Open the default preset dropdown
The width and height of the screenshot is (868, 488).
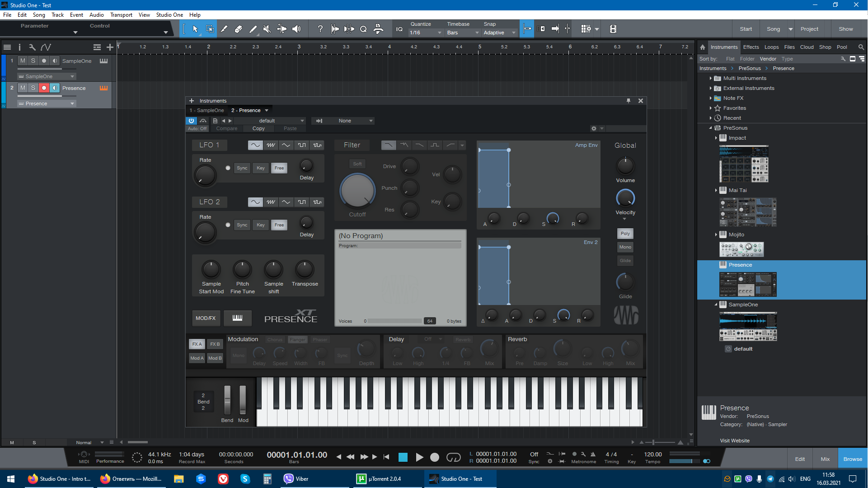302,121
